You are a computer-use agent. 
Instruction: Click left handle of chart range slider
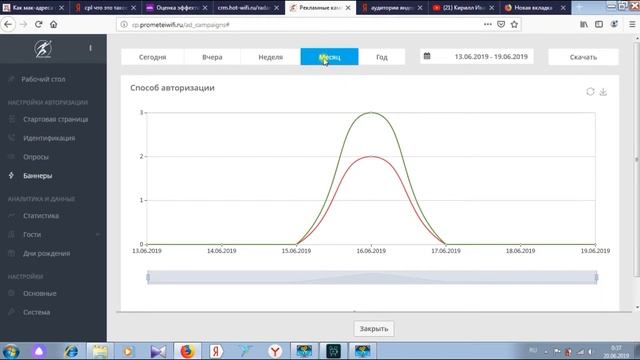tap(148, 278)
